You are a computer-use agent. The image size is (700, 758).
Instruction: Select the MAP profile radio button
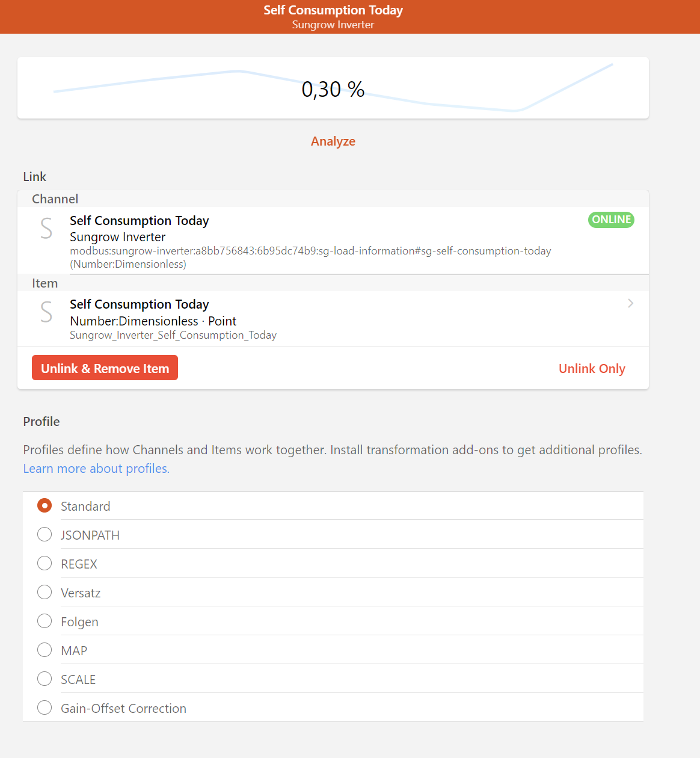click(45, 650)
